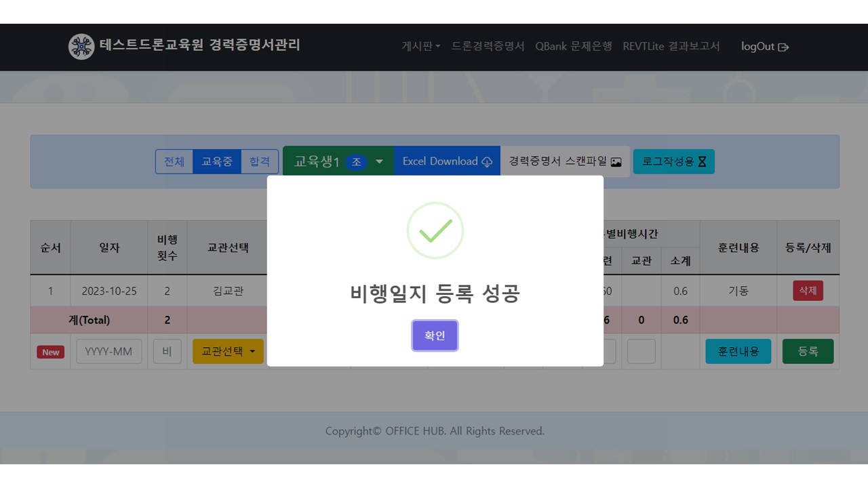Click the blue 조 badge on 교육생1

point(357,162)
